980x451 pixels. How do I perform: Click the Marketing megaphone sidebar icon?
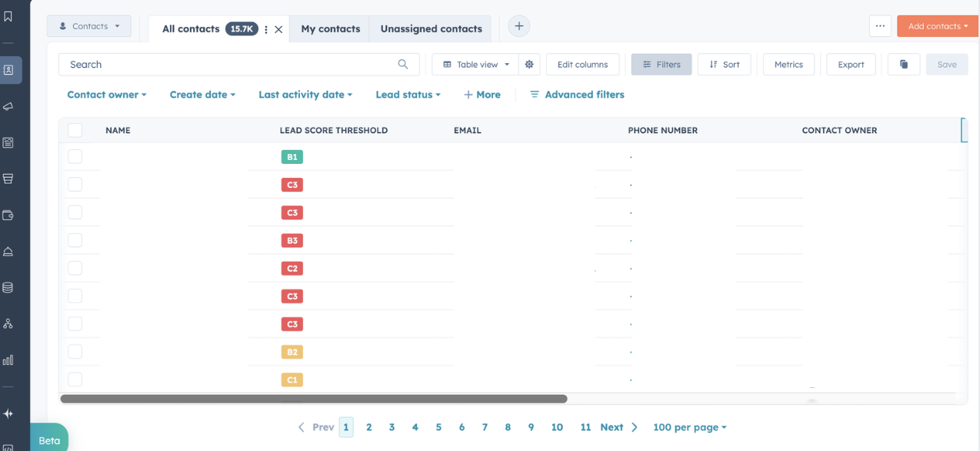[8, 106]
